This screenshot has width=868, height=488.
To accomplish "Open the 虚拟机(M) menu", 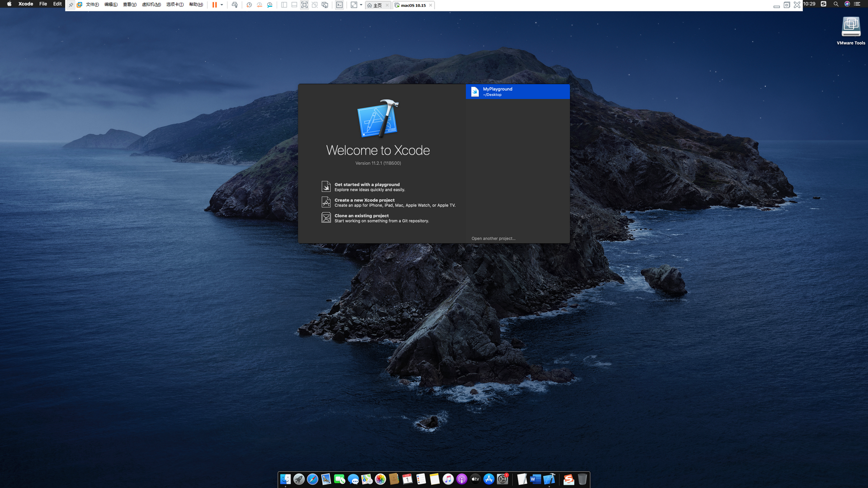I will pos(151,5).
